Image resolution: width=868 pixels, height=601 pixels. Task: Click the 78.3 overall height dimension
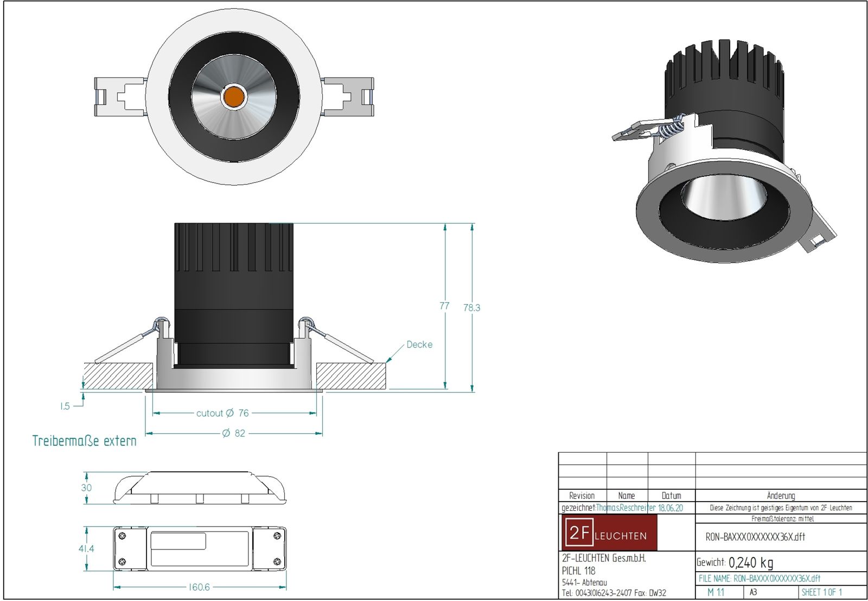click(x=471, y=308)
